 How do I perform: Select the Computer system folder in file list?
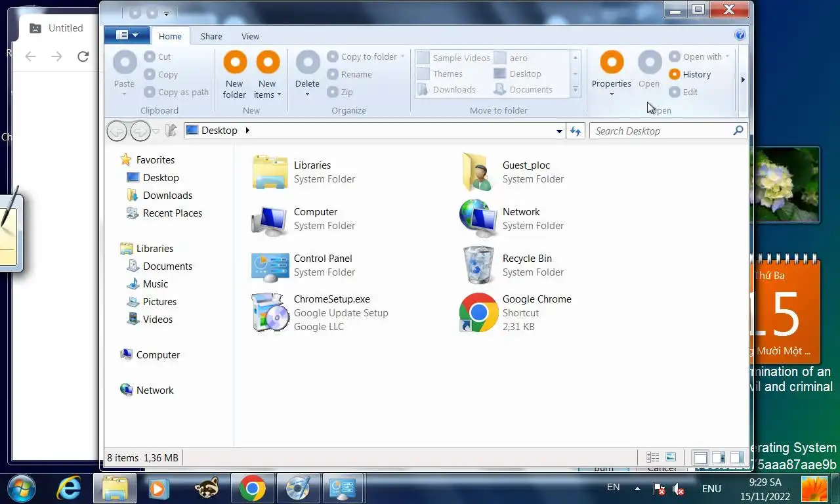303,219
